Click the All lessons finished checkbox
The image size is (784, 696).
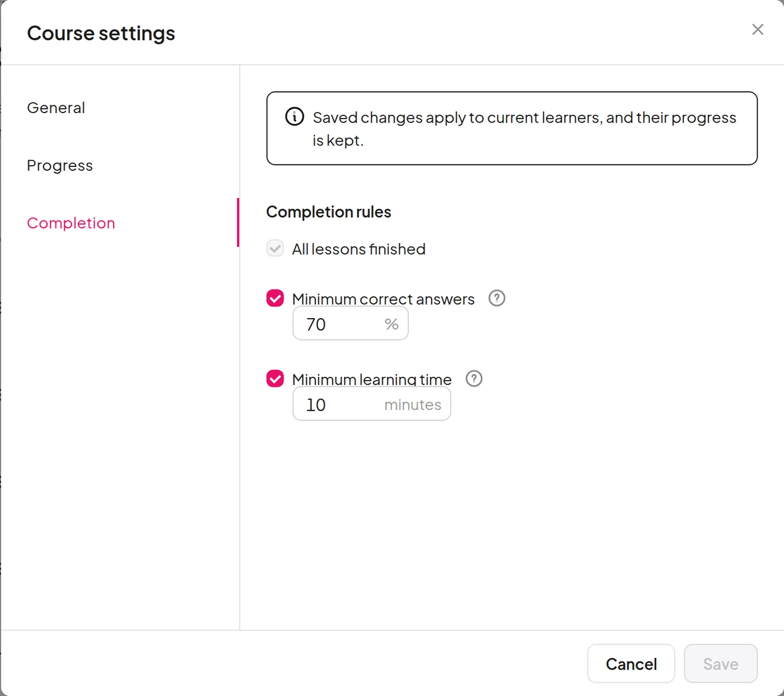pos(275,248)
